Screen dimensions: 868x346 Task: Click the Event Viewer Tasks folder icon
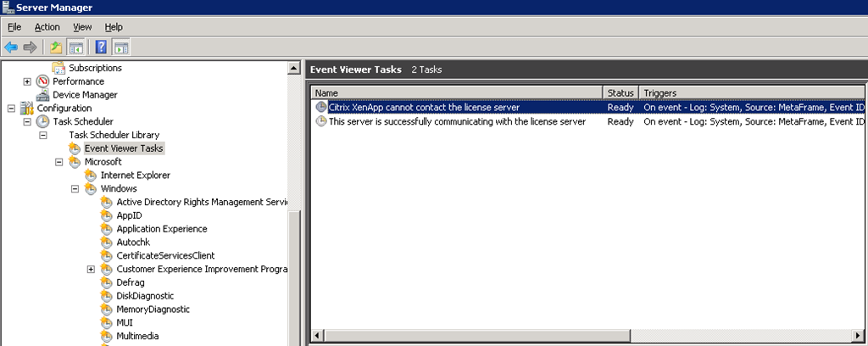75,148
